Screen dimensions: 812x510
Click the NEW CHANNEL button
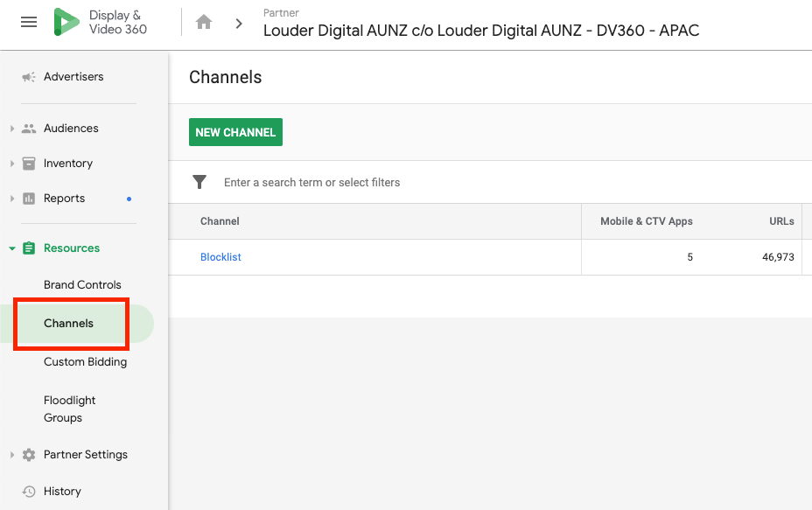pyautogui.click(x=235, y=132)
